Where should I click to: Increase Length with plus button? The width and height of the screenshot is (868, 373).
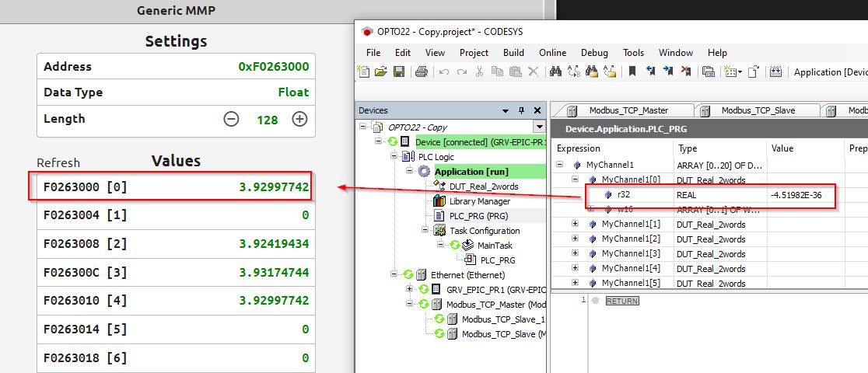tap(299, 118)
